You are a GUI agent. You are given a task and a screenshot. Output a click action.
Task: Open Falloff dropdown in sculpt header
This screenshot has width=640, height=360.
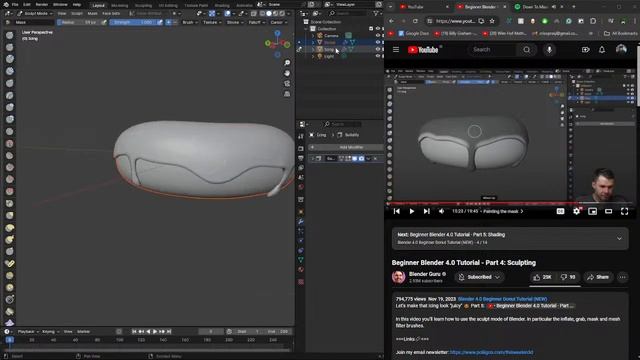point(256,22)
